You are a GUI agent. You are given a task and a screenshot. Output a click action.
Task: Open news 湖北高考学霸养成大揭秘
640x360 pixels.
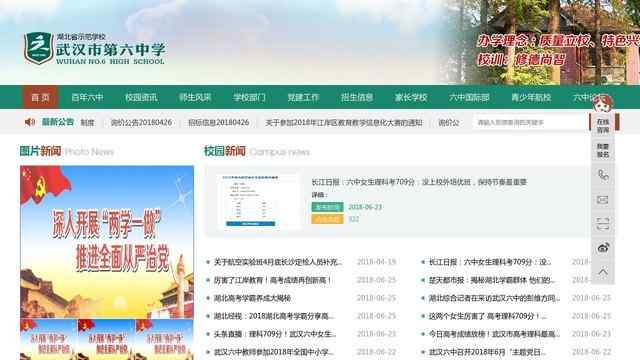[x=252, y=298]
